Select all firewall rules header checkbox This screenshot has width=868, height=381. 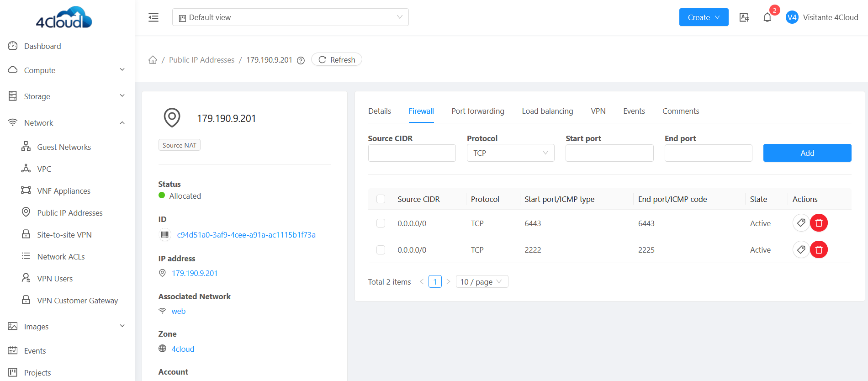click(x=381, y=199)
